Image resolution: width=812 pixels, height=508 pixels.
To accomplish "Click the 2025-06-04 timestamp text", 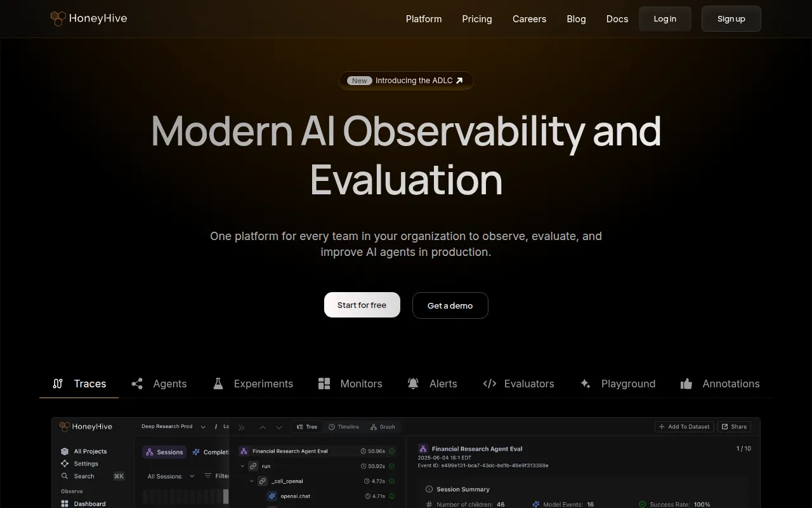I will pyautogui.click(x=444, y=458).
